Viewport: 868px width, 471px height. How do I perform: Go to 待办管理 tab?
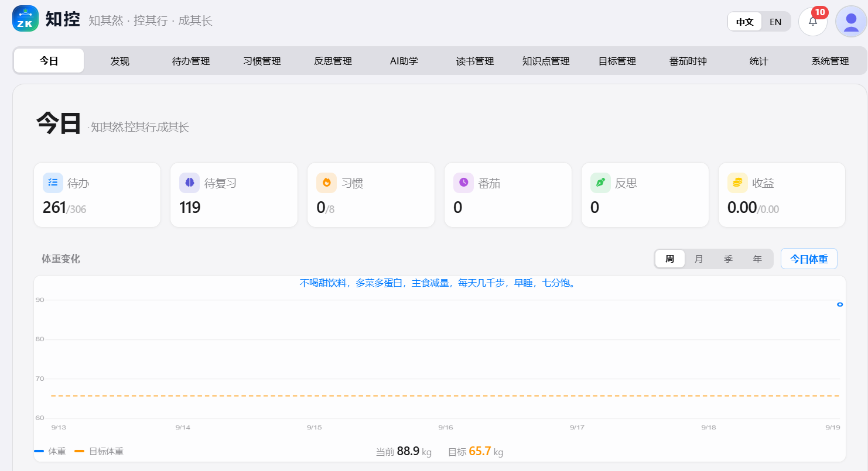pyautogui.click(x=191, y=61)
